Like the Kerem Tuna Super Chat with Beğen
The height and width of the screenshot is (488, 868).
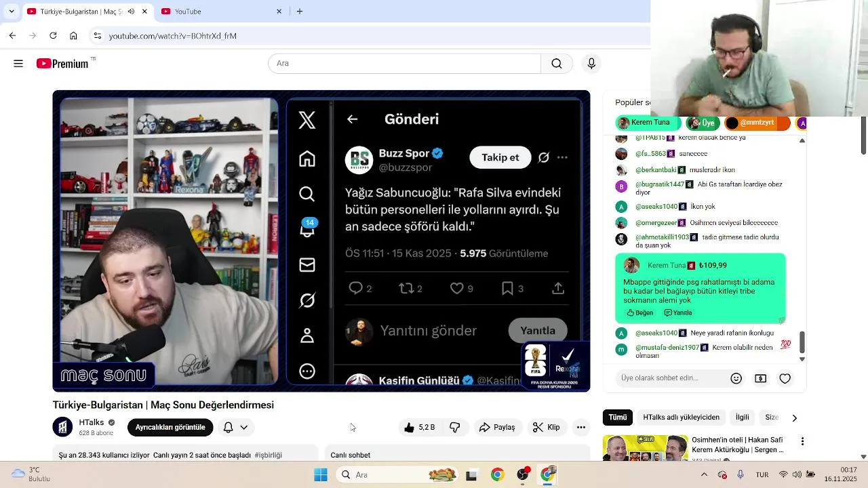pyautogui.click(x=639, y=312)
